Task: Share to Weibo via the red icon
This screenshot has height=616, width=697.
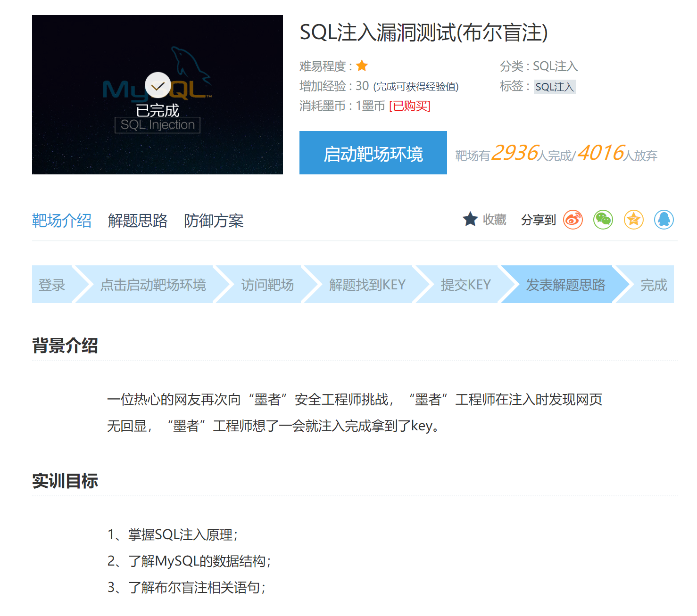Action: 573,219
